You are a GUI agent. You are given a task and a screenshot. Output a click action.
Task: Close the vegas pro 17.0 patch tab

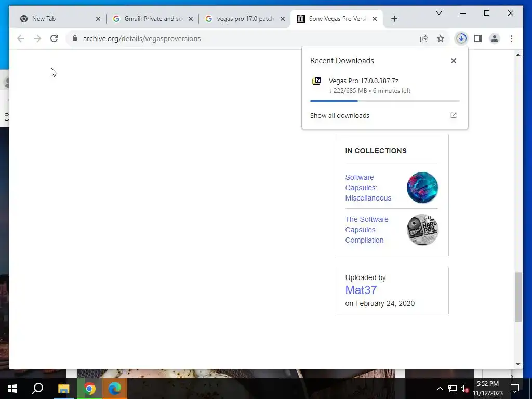(x=282, y=19)
